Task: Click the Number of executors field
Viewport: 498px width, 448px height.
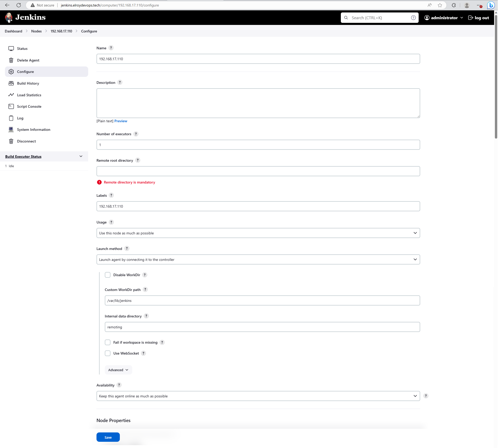Action: point(258,145)
